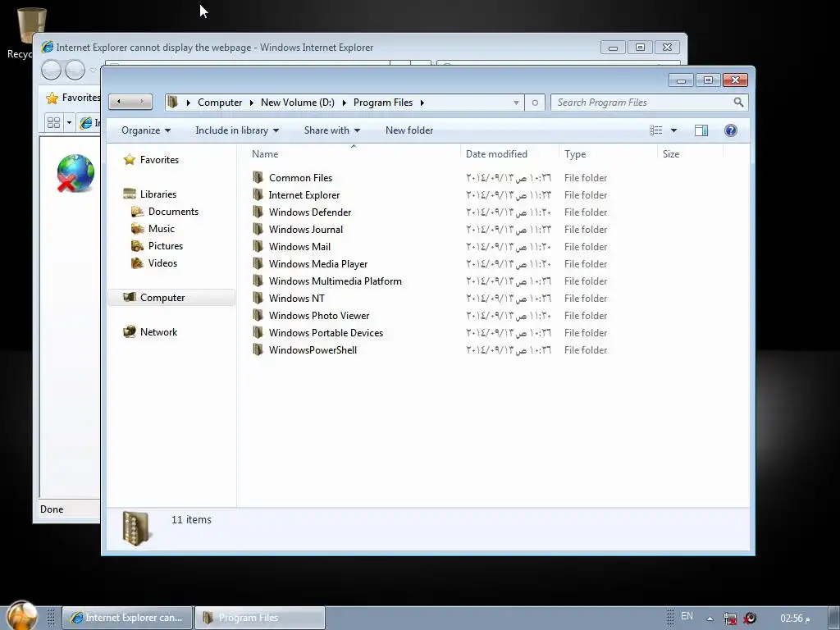This screenshot has width=840, height=630.
Task: Show the preview pane icon
Action: tap(701, 130)
